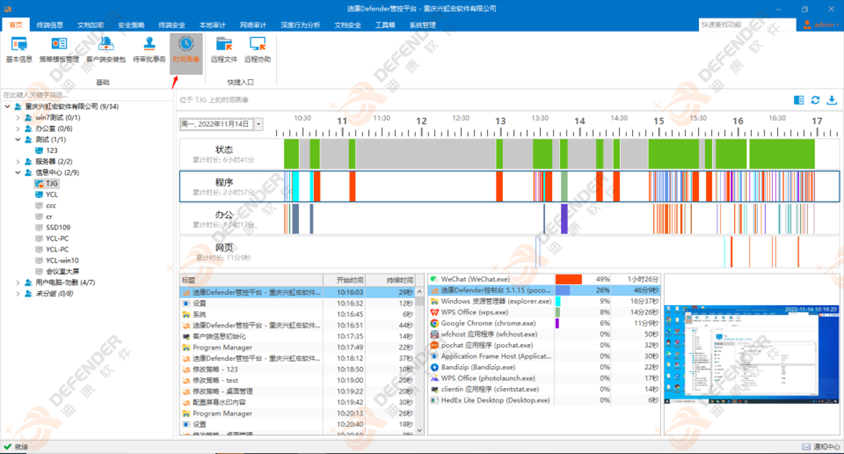Open the date picker dropdown
The height and width of the screenshot is (454, 844).
click(259, 125)
